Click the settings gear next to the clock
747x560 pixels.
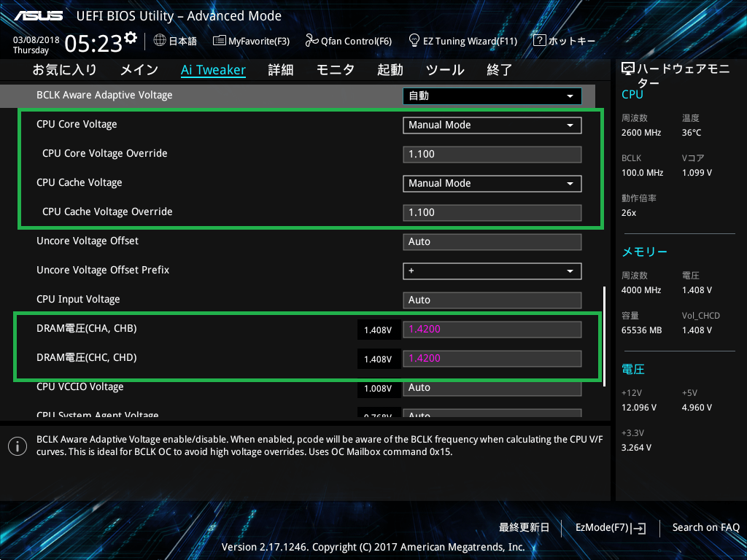pos(131,38)
